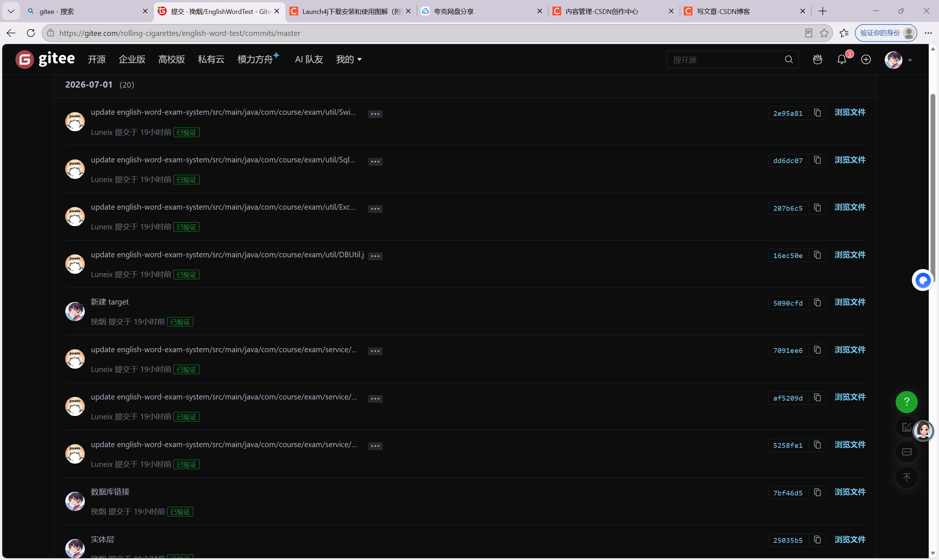Click the search magnifier icon
Screen dimensions: 939x560
789,59
